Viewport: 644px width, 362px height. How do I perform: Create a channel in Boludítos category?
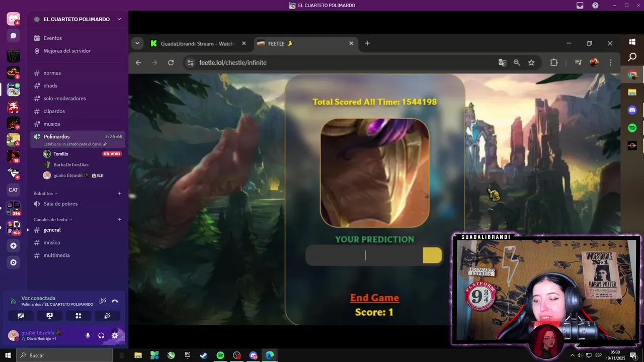tap(119, 194)
